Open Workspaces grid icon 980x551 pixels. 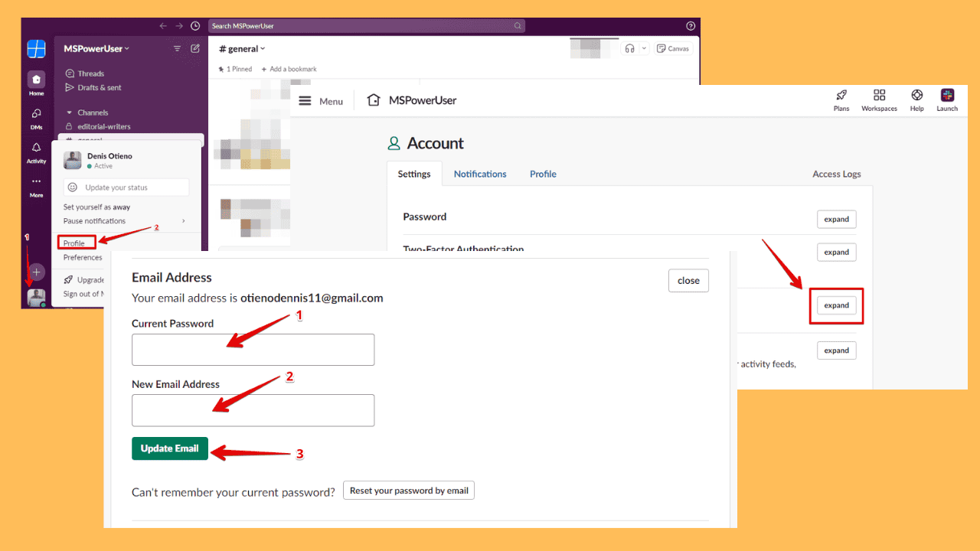pyautogui.click(x=879, y=100)
